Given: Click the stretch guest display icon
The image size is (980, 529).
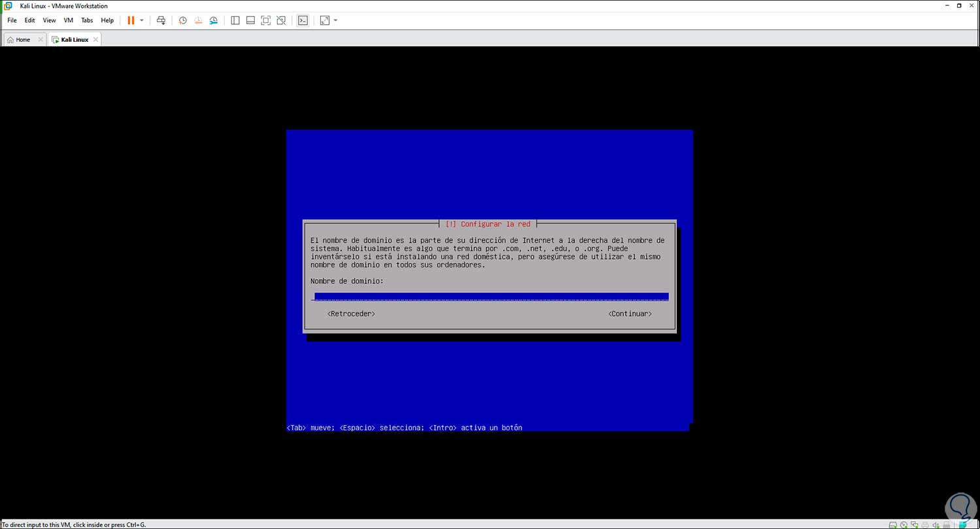Looking at the screenshot, I should point(325,20).
